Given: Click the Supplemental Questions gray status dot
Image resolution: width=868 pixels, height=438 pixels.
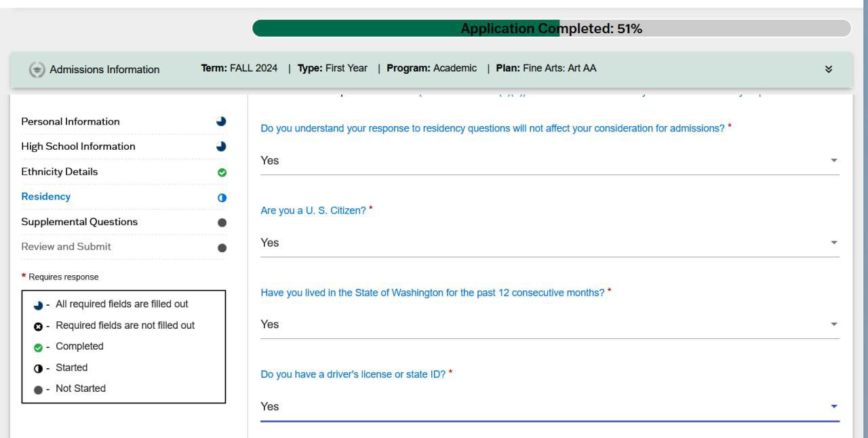Looking at the screenshot, I should [222, 222].
